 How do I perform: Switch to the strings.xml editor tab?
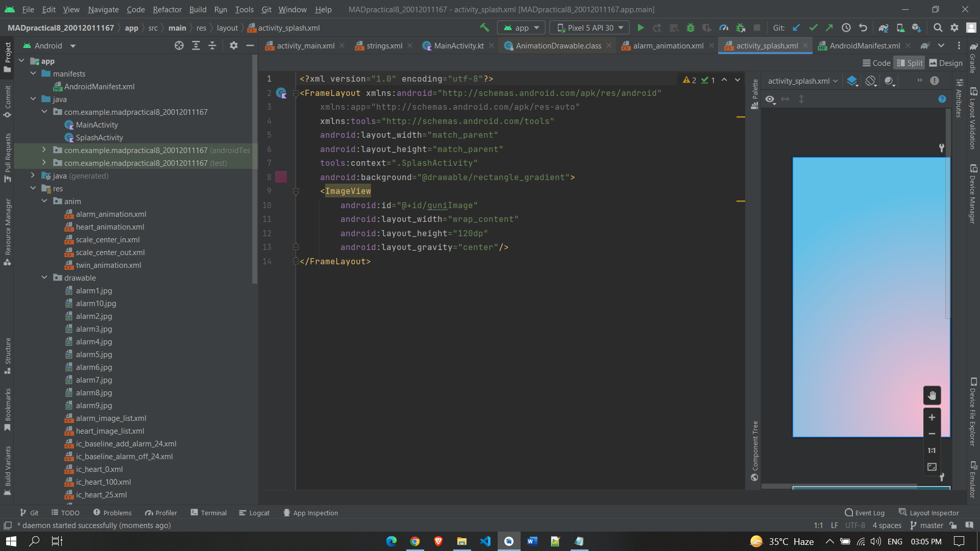[383, 45]
